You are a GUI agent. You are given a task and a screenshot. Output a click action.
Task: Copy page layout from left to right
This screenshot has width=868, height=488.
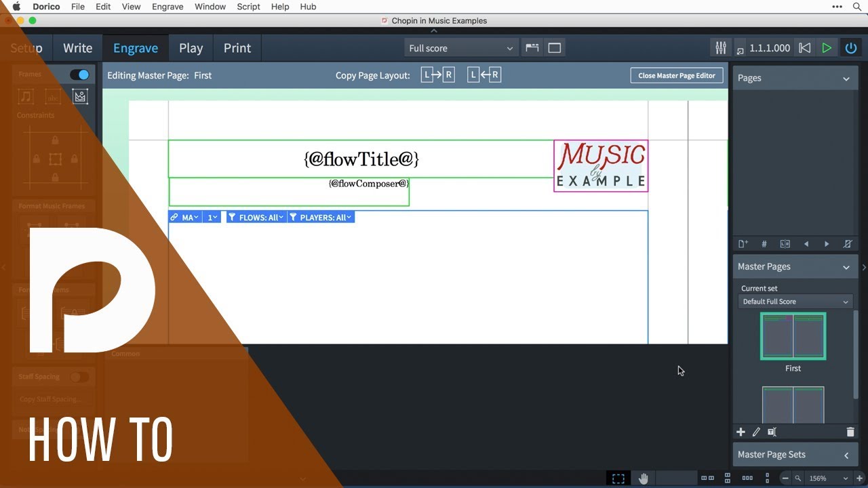pos(437,75)
